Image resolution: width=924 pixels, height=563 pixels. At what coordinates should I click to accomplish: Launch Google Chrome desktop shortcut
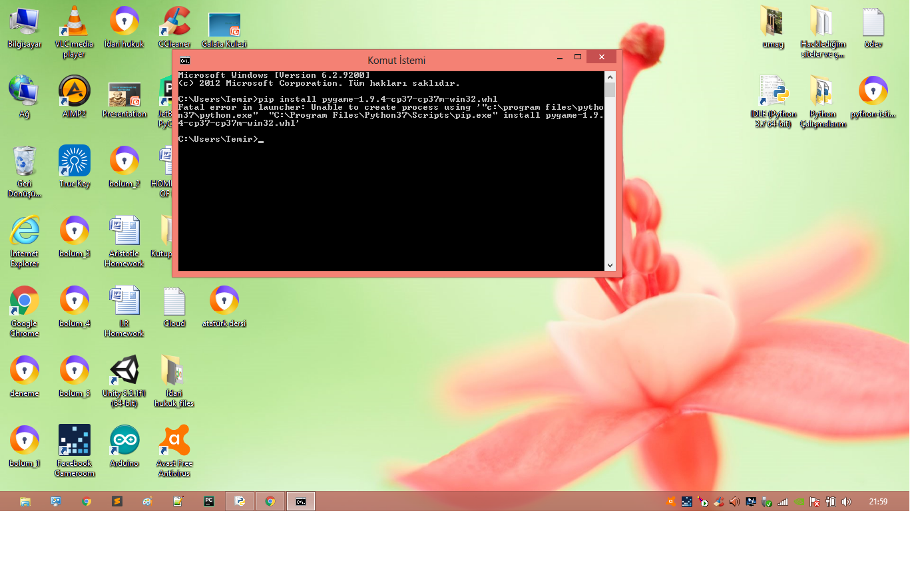tap(24, 311)
